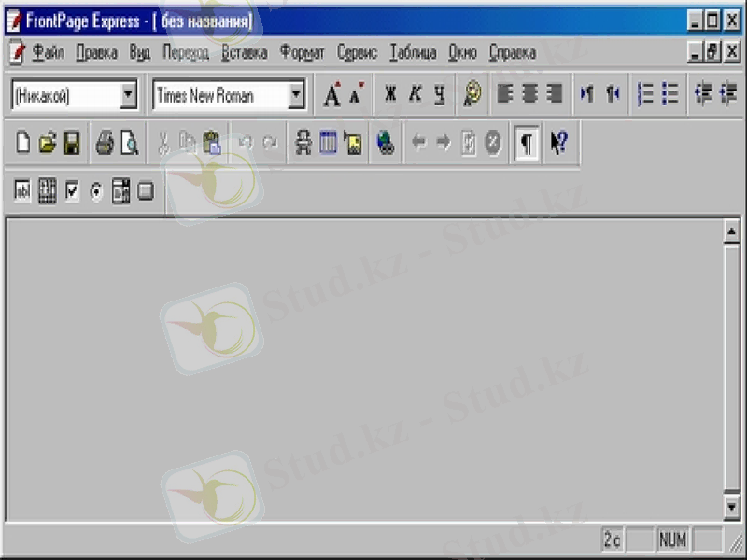Toggle Italic formatting (К)

[x=415, y=94]
